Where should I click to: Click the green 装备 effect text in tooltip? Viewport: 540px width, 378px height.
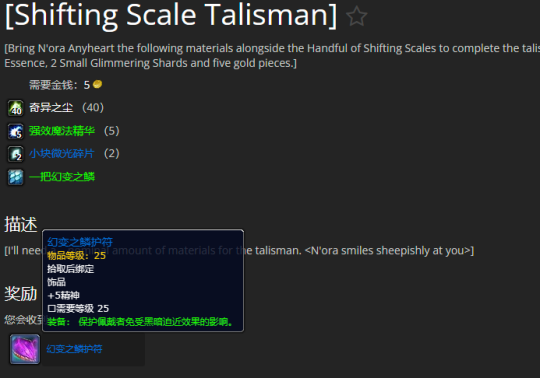140,322
